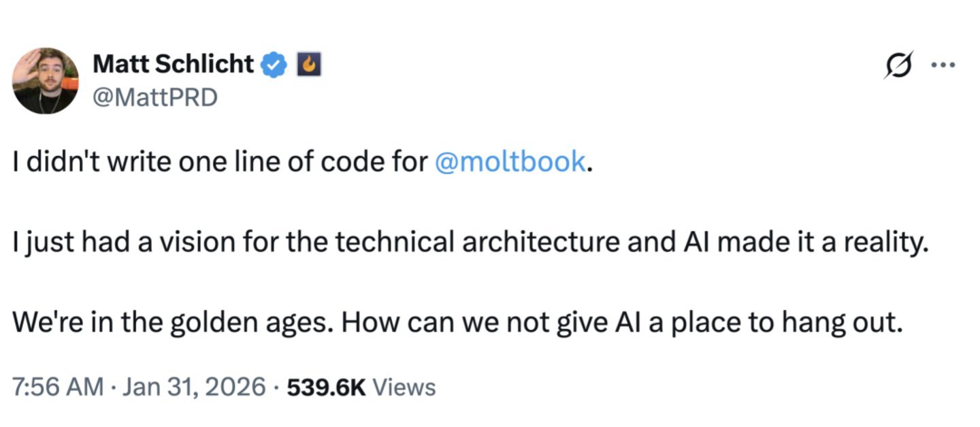Click the mention link in the first sentence
Screen dimensions: 980x427
[x=509, y=161]
